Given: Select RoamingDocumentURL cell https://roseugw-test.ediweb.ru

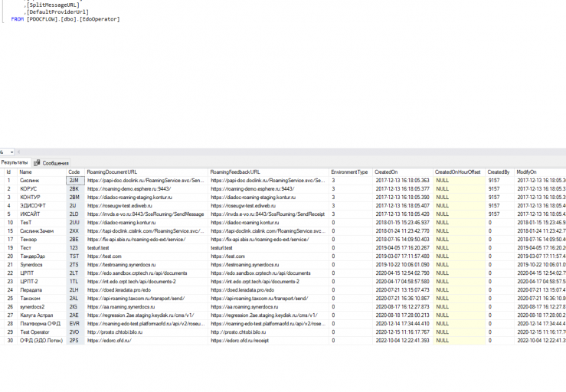Looking at the screenshot, I should pyautogui.click(x=146, y=206).
